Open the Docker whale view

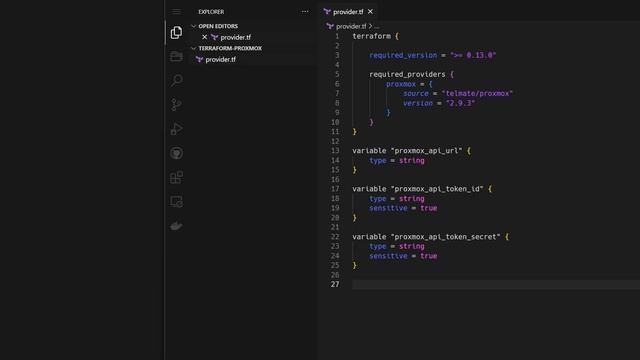click(x=176, y=226)
